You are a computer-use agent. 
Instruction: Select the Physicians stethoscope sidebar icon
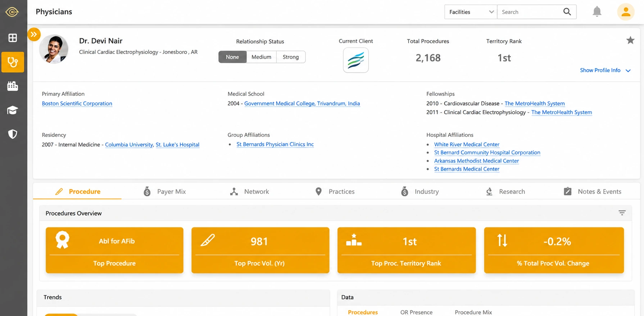point(13,62)
